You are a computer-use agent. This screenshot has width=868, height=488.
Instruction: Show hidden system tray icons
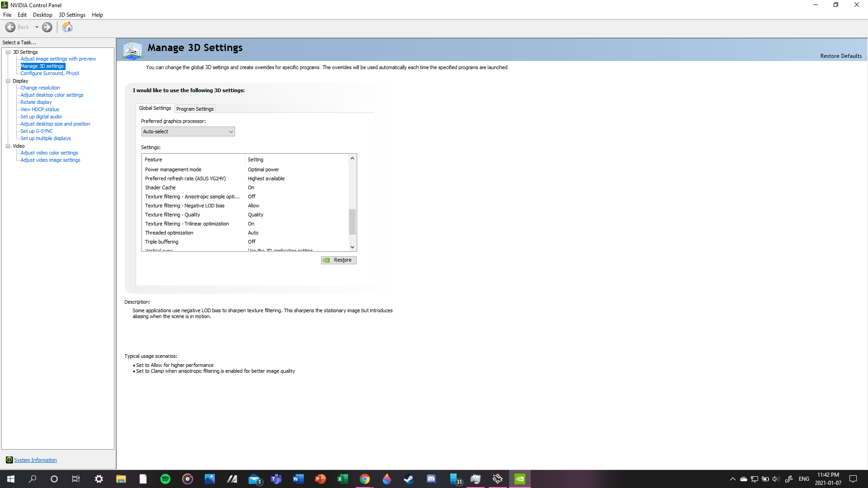coord(732,479)
